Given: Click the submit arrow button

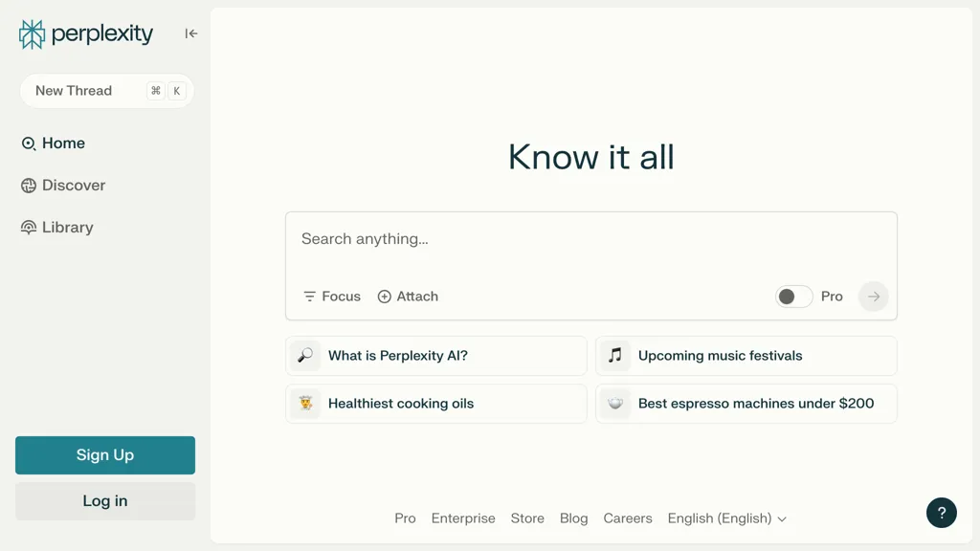Looking at the screenshot, I should tap(873, 297).
